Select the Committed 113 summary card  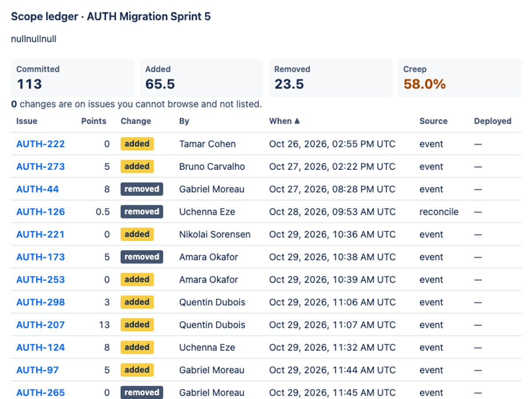tap(73, 78)
